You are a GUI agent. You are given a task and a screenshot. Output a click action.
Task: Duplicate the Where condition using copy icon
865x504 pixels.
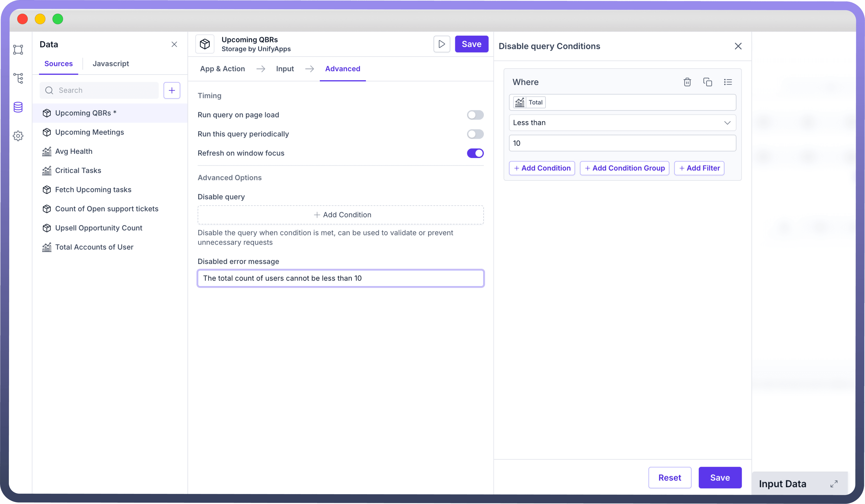pos(707,82)
